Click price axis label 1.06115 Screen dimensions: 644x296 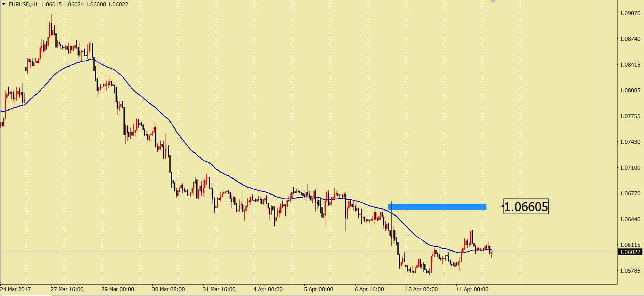[x=630, y=245]
